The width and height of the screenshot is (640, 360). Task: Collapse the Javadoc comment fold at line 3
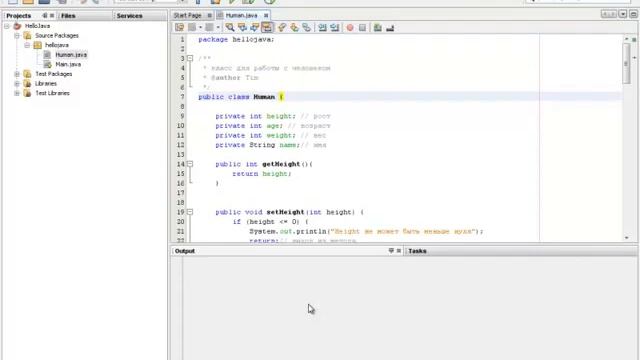(190, 58)
